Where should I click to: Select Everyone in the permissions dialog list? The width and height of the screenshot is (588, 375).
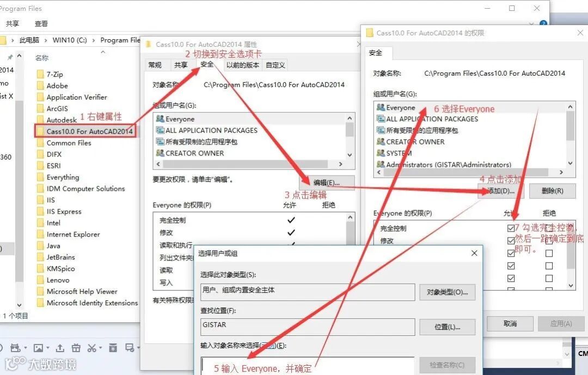[401, 107]
